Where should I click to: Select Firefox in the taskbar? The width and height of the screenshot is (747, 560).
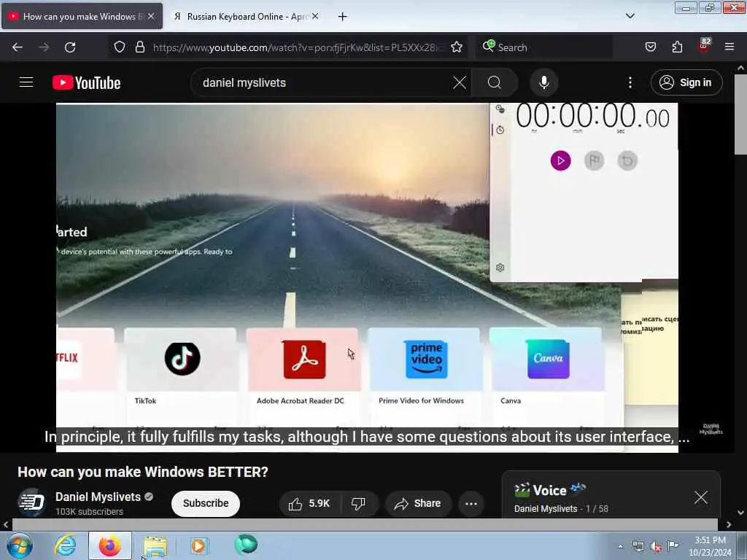pyautogui.click(x=110, y=545)
